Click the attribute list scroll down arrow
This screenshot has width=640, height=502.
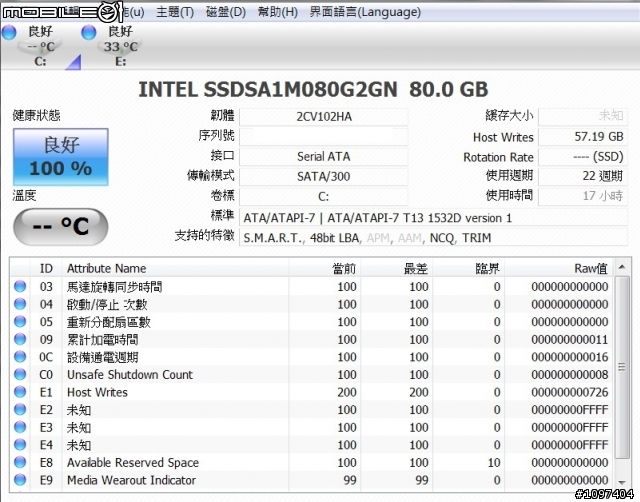point(622,482)
